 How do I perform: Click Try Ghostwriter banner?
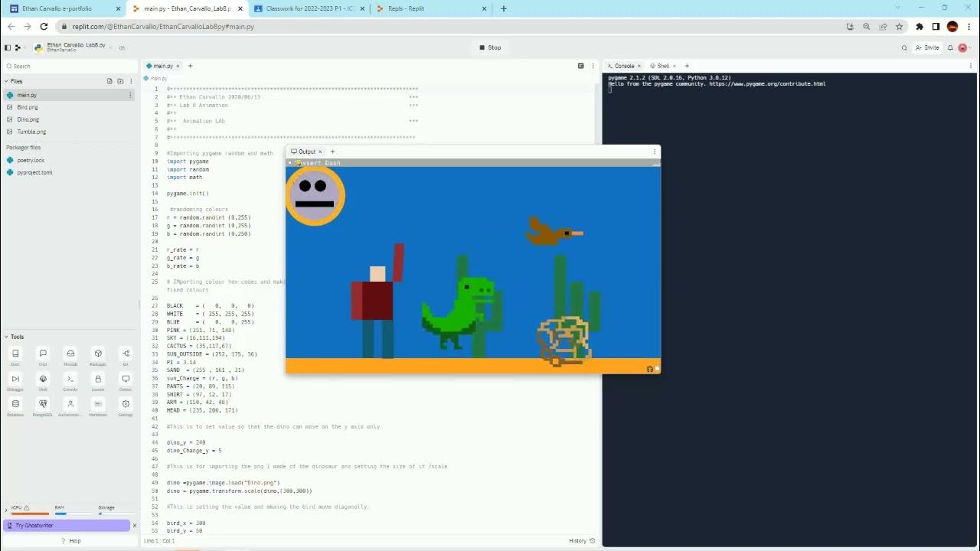coord(66,525)
